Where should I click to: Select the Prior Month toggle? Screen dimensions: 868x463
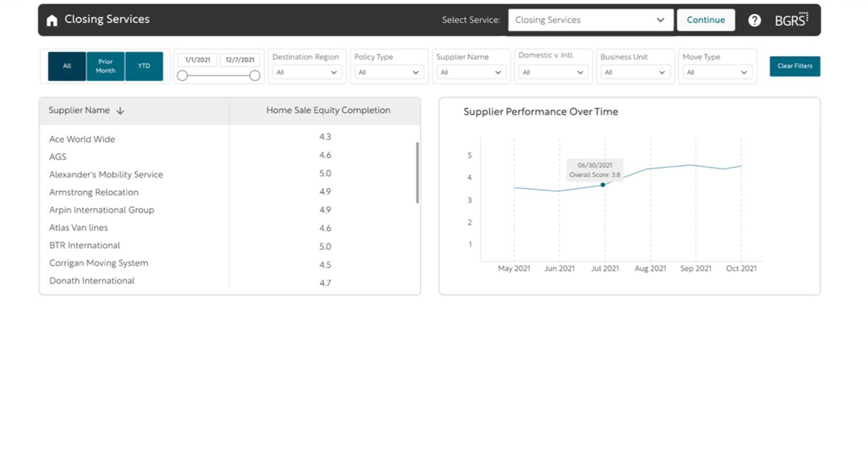tap(105, 66)
